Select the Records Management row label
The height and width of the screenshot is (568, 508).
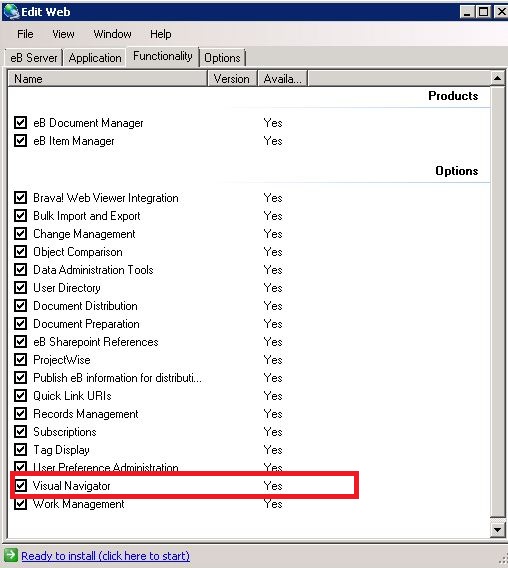click(86, 414)
